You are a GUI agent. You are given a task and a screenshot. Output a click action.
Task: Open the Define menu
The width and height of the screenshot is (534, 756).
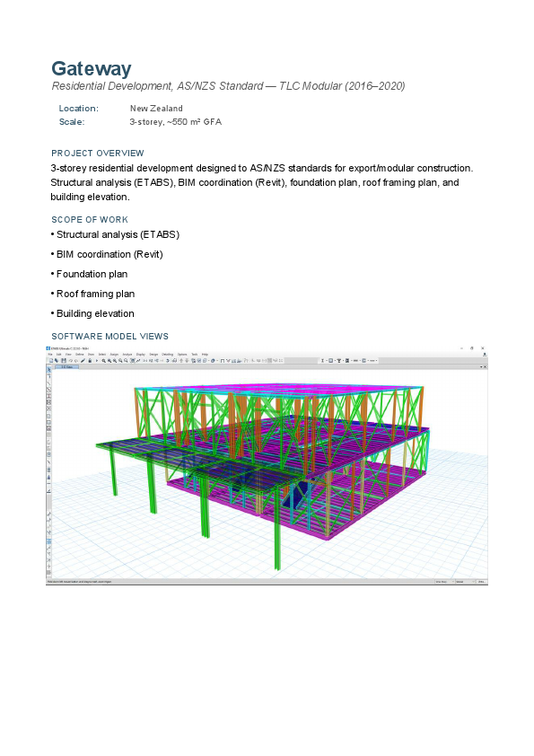pos(80,355)
